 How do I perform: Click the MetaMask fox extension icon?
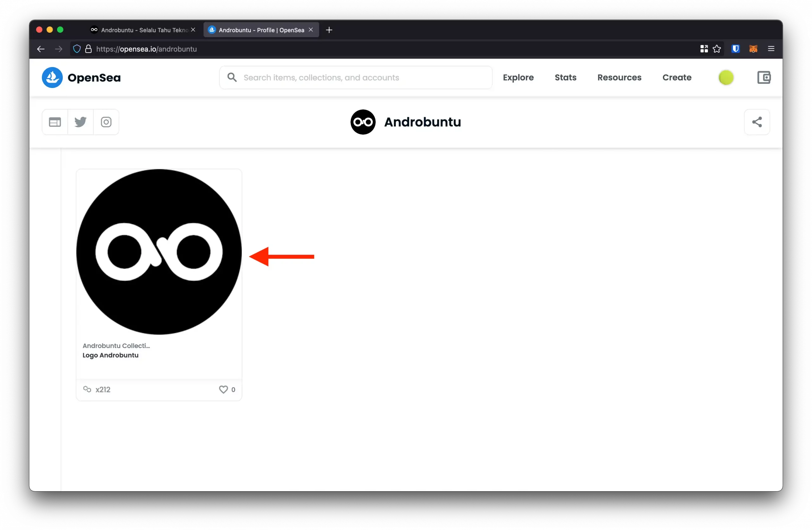point(753,49)
